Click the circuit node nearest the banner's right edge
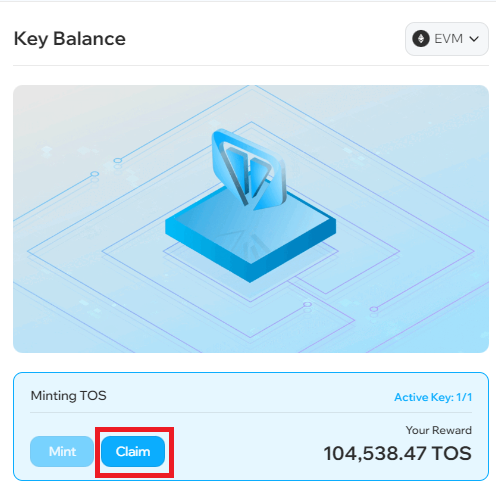This screenshot has height=490, width=496. (x=374, y=309)
